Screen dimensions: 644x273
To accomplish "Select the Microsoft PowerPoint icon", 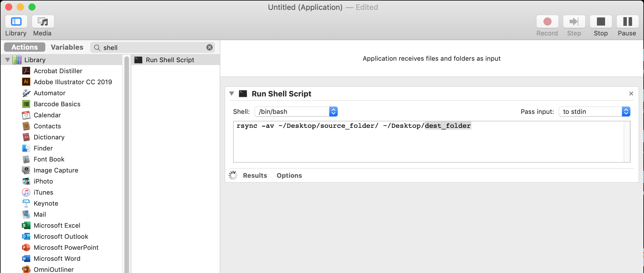I will [x=26, y=247].
